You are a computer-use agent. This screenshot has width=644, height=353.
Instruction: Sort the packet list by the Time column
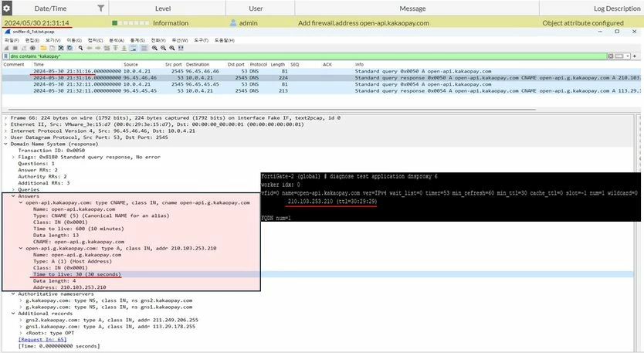coord(39,65)
